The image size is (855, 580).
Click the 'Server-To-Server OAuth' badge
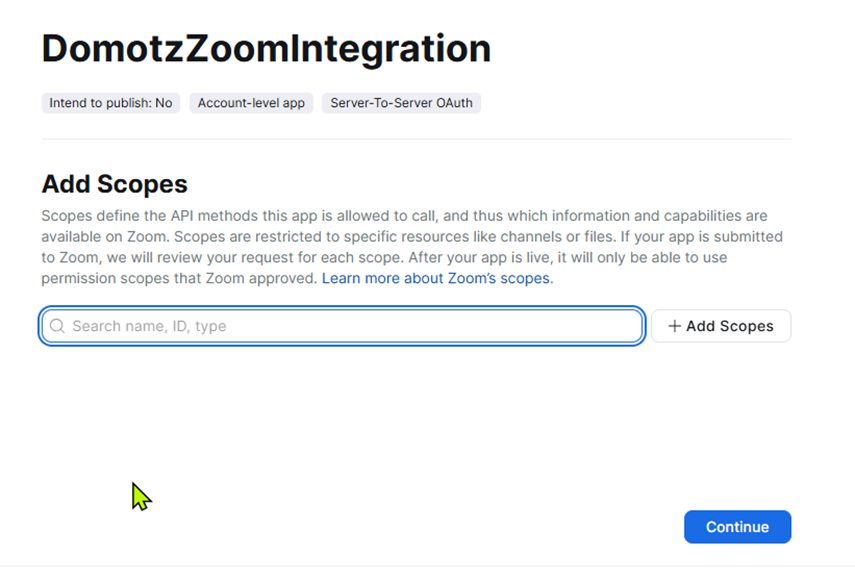[x=401, y=103]
